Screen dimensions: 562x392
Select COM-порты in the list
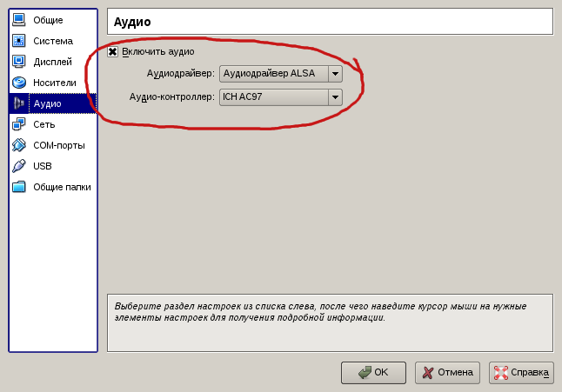pyautogui.click(x=53, y=145)
